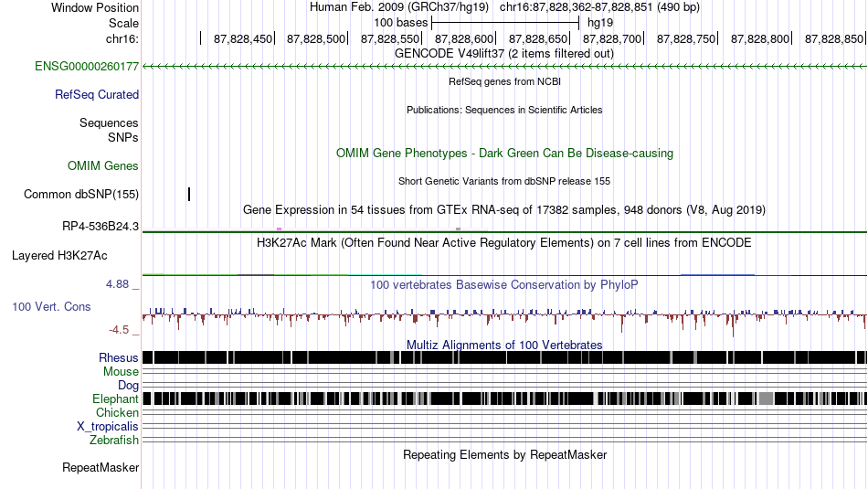Click the 87,828,500 ruler position

(x=316, y=38)
